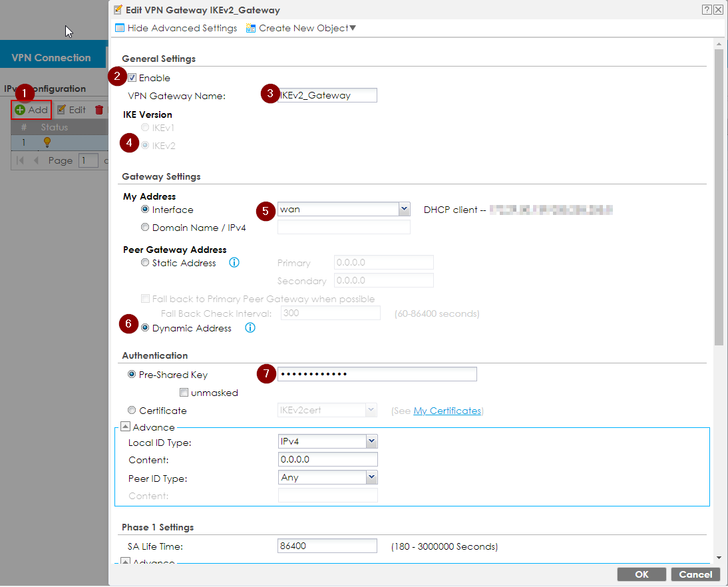Open the Local ID Type dropdown
728x587 pixels.
[371, 442]
